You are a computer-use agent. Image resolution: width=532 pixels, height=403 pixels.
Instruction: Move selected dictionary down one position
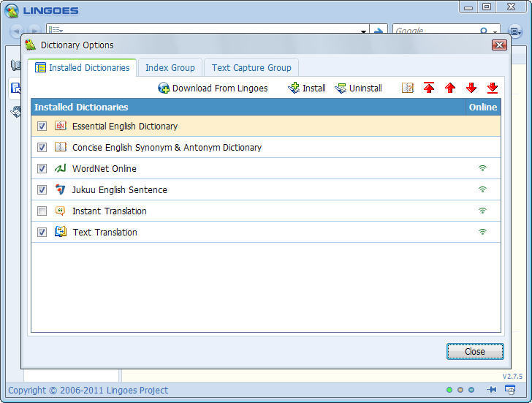[x=471, y=88]
